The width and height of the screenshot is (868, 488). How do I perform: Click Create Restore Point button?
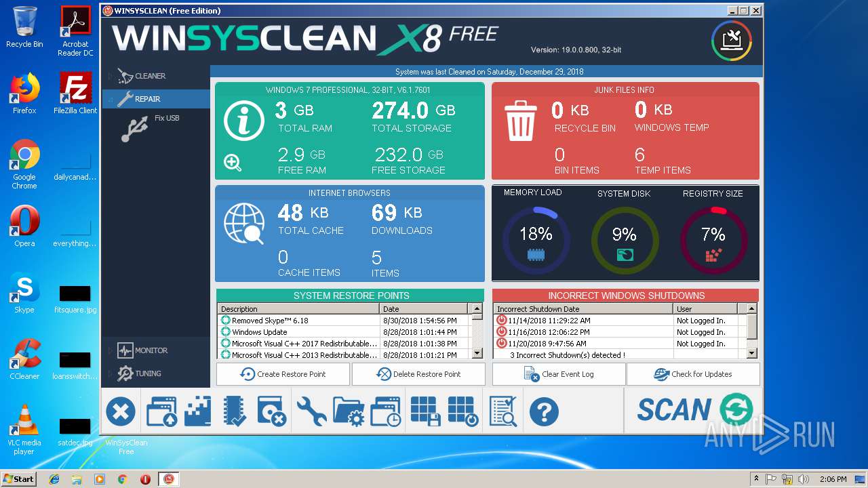pyautogui.click(x=283, y=374)
